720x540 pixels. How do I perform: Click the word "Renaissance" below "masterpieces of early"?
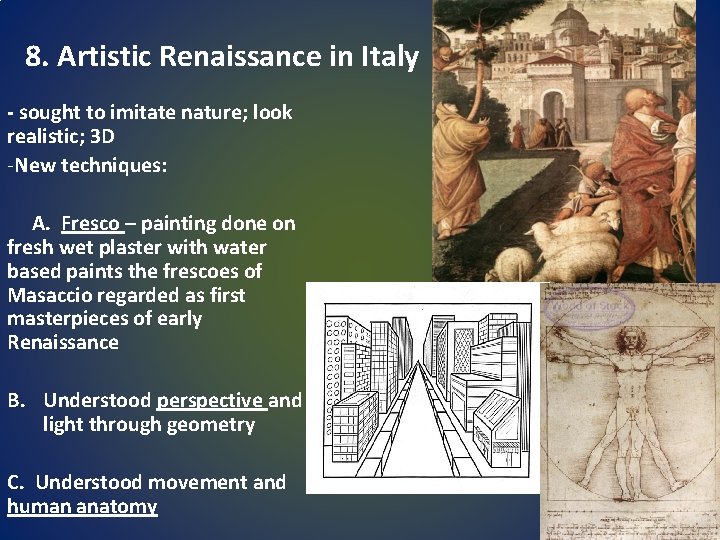[x=63, y=343]
